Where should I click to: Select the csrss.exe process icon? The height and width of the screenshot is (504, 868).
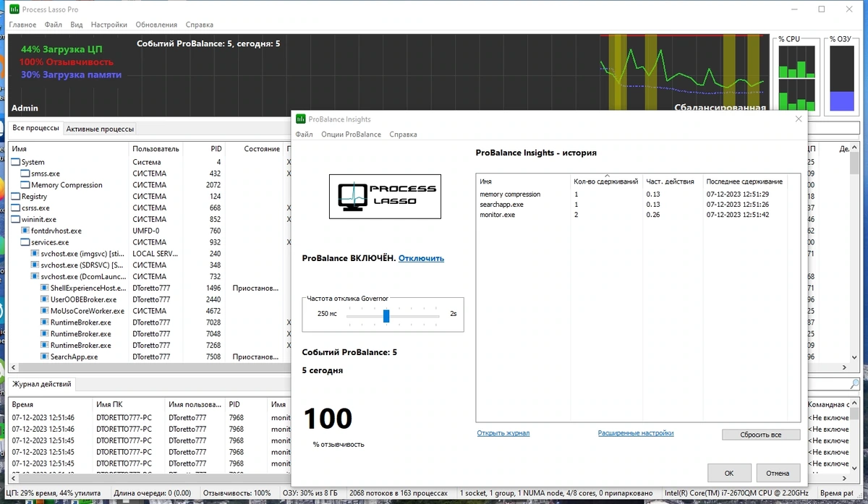coord(16,208)
